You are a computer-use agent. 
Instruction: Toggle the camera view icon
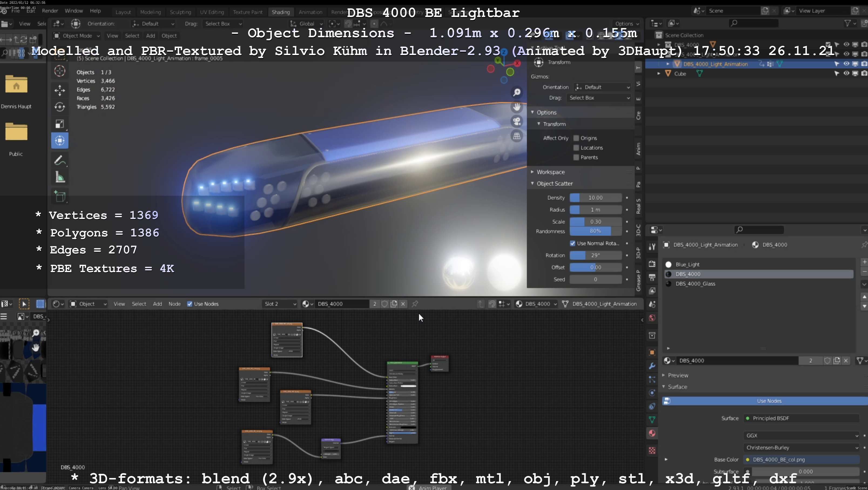516,121
